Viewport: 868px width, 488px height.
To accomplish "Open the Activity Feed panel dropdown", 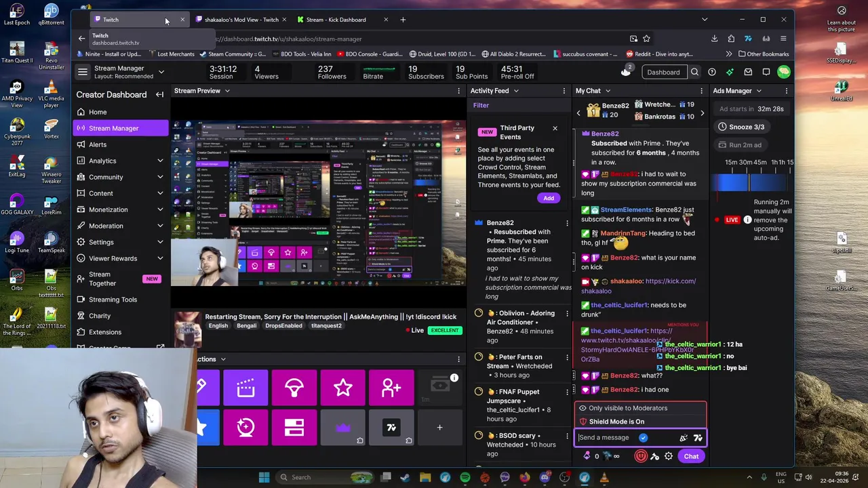I will tap(516, 91).
